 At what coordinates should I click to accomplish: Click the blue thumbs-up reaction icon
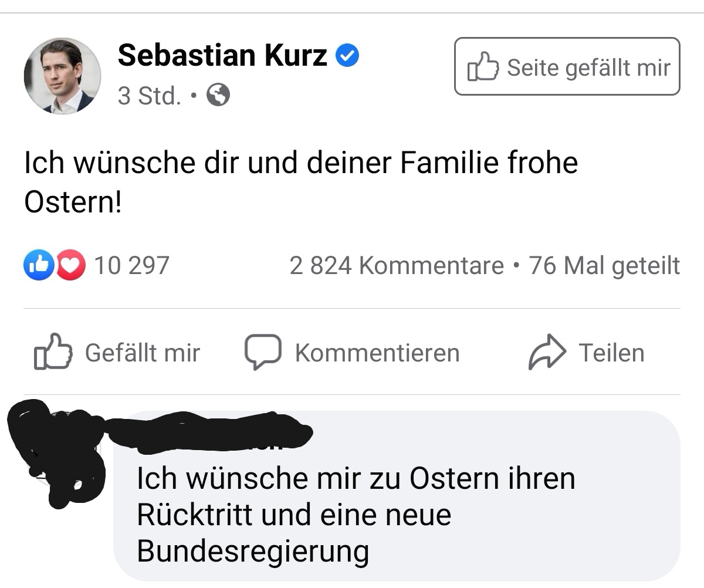tap(38, 265)
